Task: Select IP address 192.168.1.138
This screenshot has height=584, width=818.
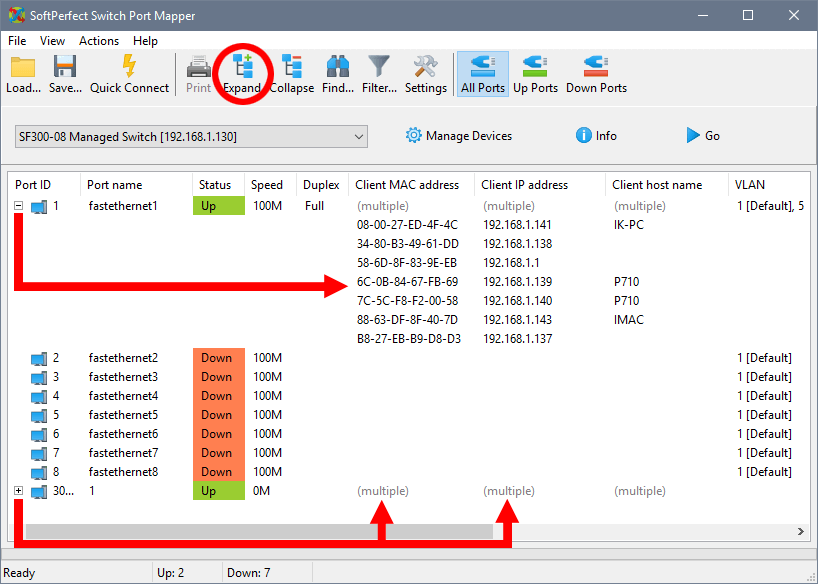Action: pyautogui.click(x=518, y=244)
